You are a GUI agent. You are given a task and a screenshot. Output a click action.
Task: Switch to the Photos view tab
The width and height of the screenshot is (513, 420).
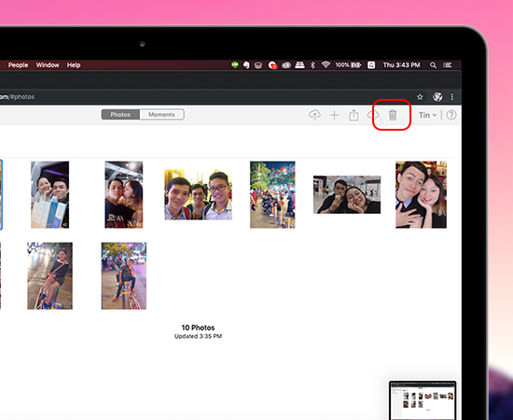pyautogui.click(x=120, y=115)
